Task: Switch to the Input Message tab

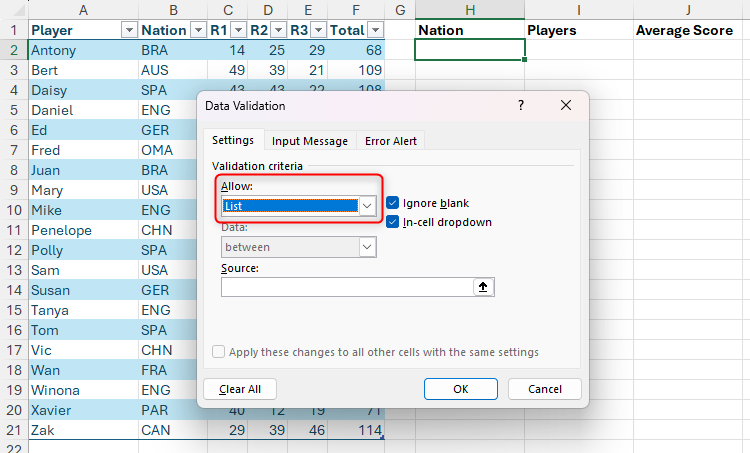Action: coord(310,141)
